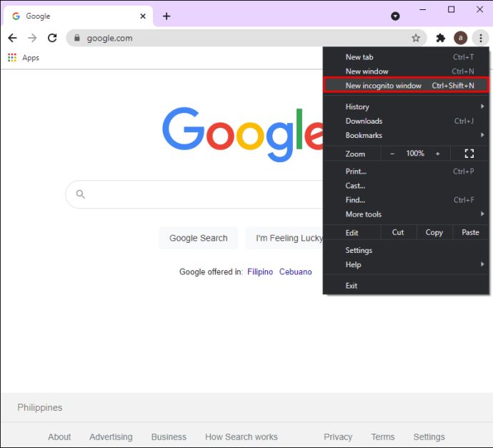This screenshot has height=448, width=493.
Task: Click the google.com address bar
Action: 245,38
